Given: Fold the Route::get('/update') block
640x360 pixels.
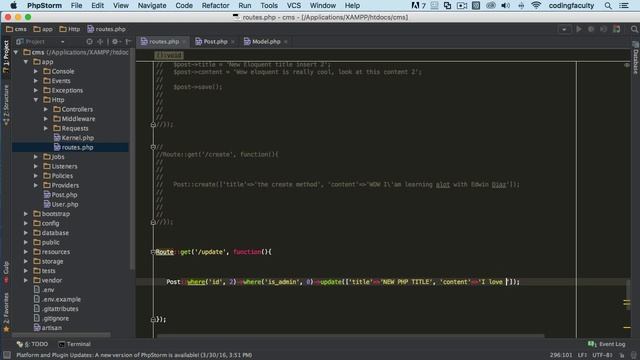Looking at the screenshot, I should click(x=153, y=252).
